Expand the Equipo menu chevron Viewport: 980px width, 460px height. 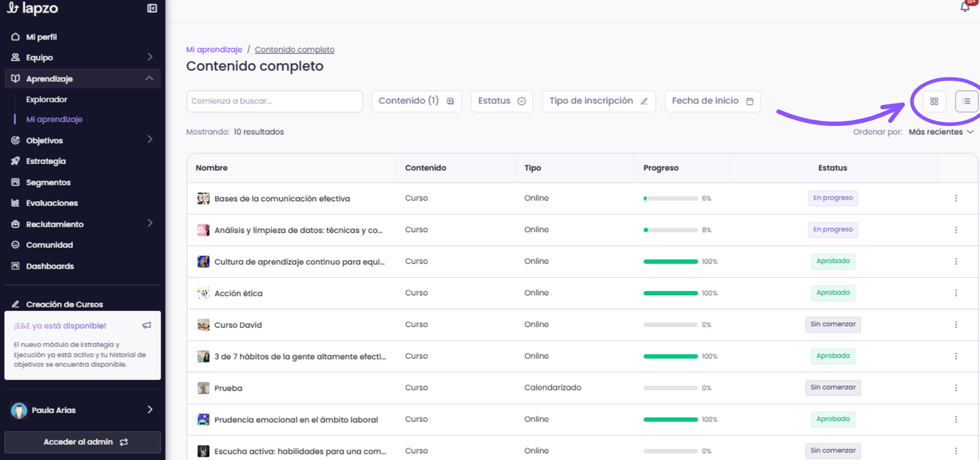coord(150,57)
